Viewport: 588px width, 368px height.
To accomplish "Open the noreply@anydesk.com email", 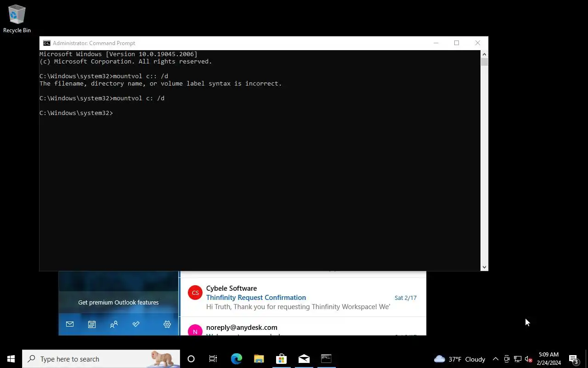I will click(303, 326).
